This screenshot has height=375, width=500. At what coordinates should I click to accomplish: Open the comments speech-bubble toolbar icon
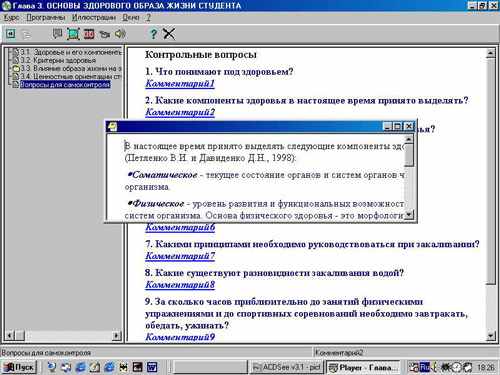57,34
